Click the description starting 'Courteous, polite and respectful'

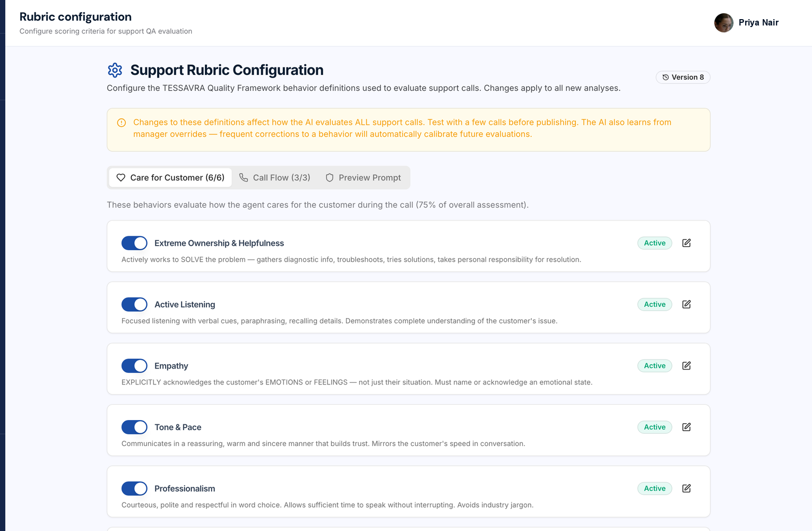click(327, 505)
